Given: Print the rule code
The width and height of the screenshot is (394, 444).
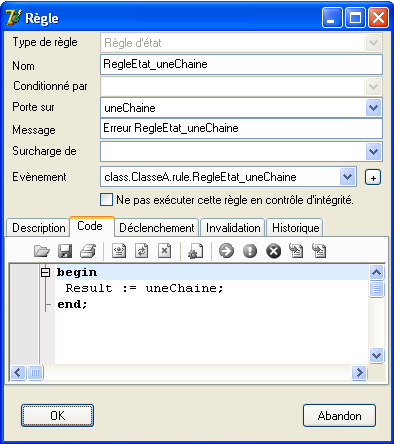Looking at the screenshot, I should 88,251.
